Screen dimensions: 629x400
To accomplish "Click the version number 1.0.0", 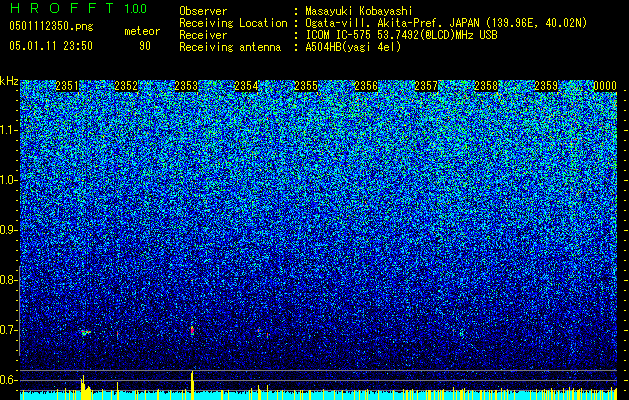I will click(x=136, y=9).
